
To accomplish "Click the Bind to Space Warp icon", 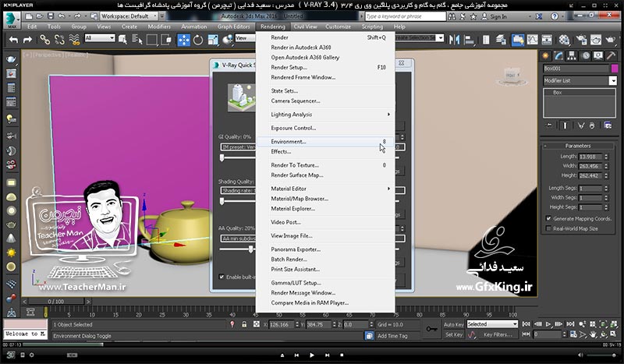I will click(x=74, y=40).
